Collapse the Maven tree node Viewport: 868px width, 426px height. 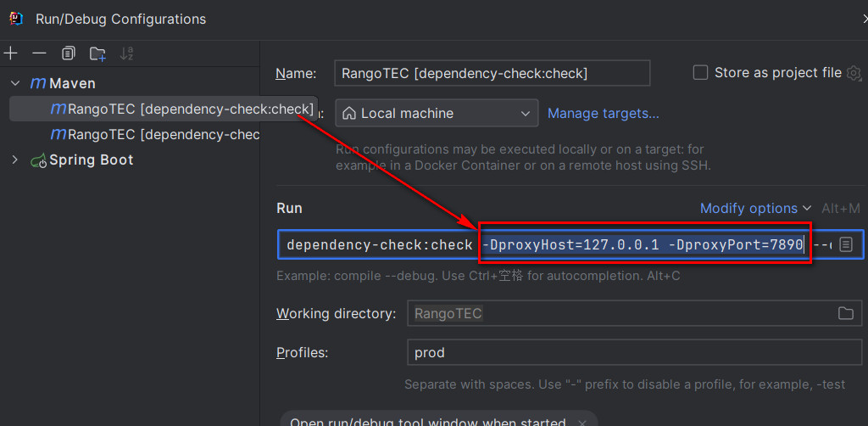click(x=15, y=83)
